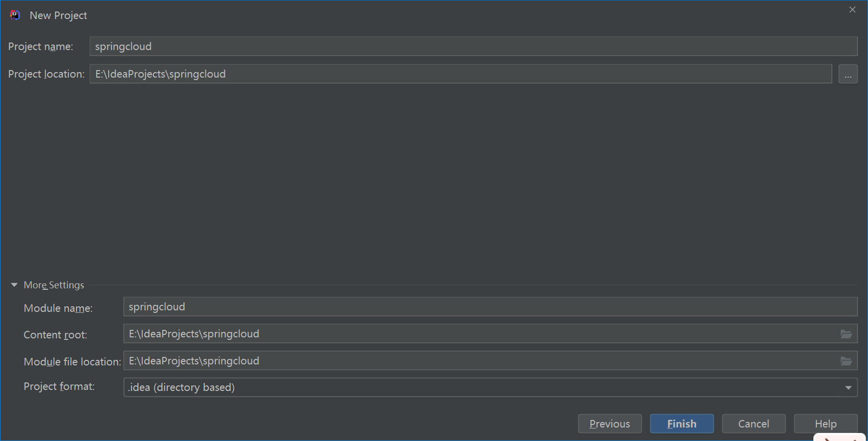Viewport: 868px width, 441px height.
Task: Cancel the new project wizard
Action: pyautogui.click(x=753, y=424)
